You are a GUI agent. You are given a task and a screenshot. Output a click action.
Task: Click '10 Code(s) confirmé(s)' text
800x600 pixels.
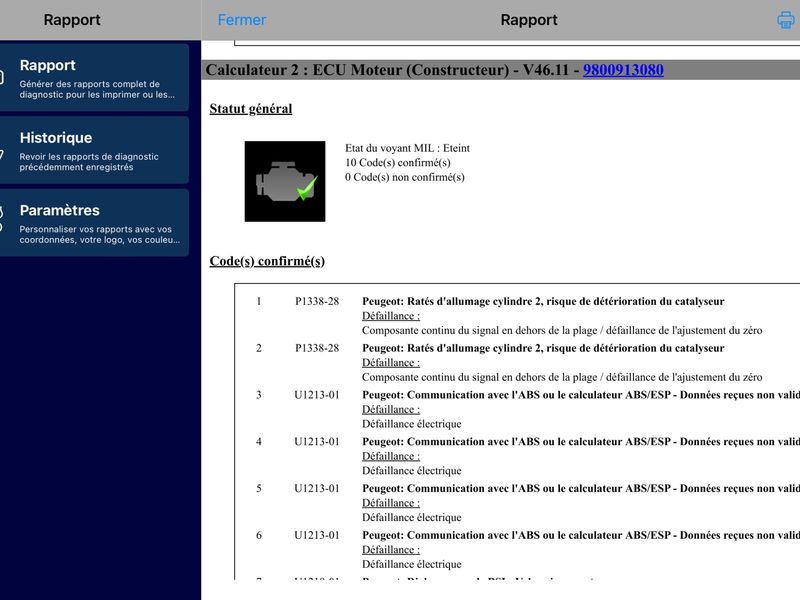click(x=397, y=163)
